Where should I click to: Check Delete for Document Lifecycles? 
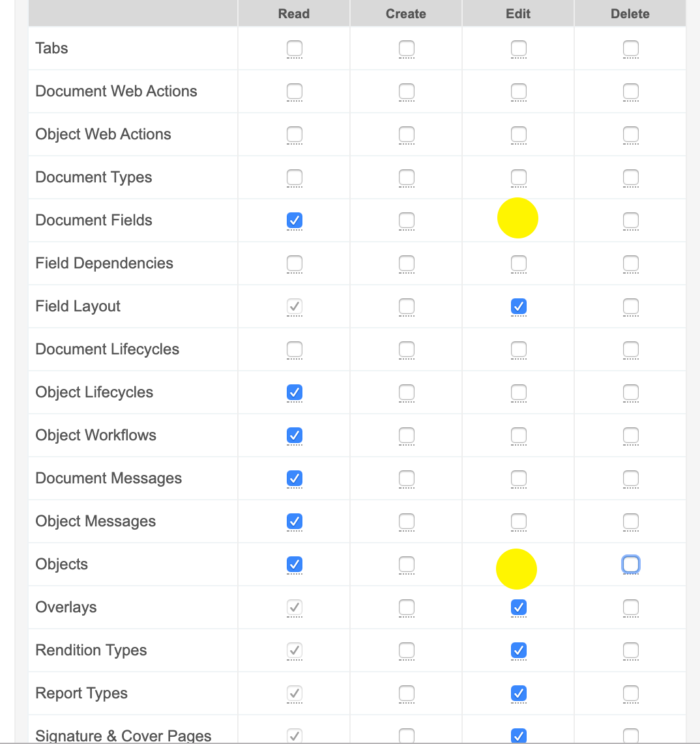[x=631, y=349]
